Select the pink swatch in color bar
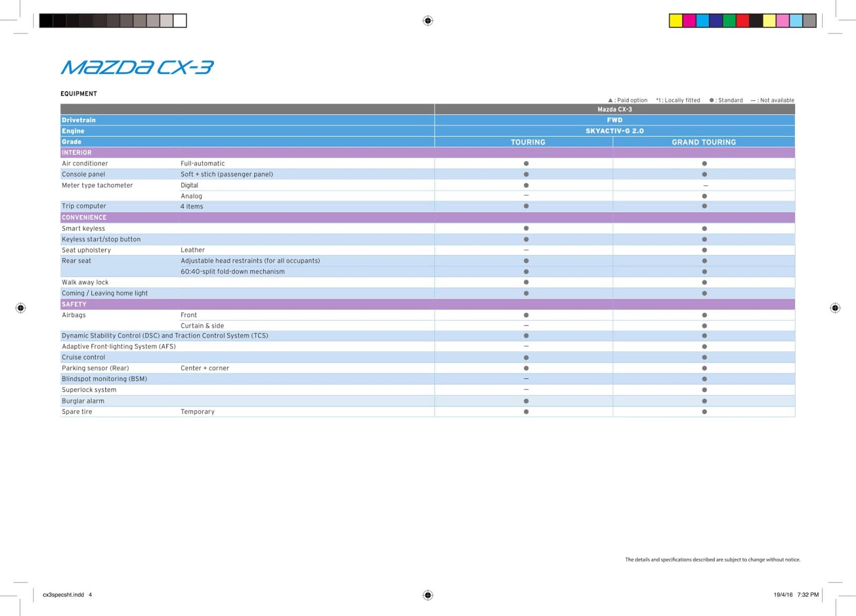The image size is (856, 616). click(783, 21)
